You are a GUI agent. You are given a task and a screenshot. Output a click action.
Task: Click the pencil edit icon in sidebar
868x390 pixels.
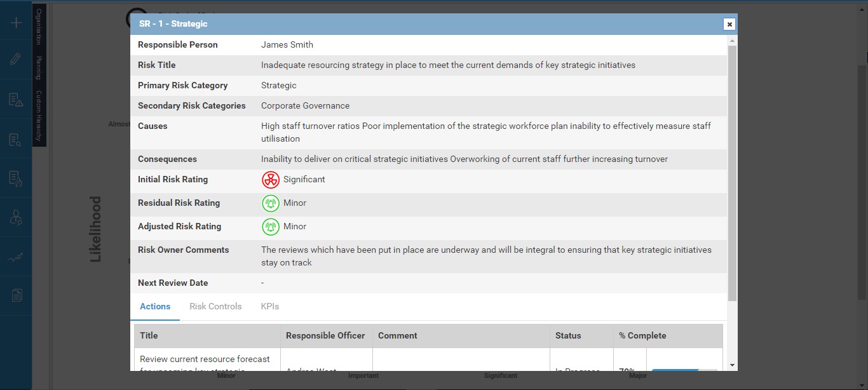tap(16, 59)
